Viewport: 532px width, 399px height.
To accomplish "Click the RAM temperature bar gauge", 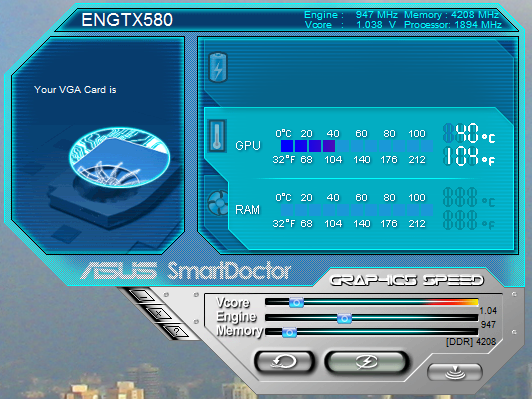I will pos(357,210).
